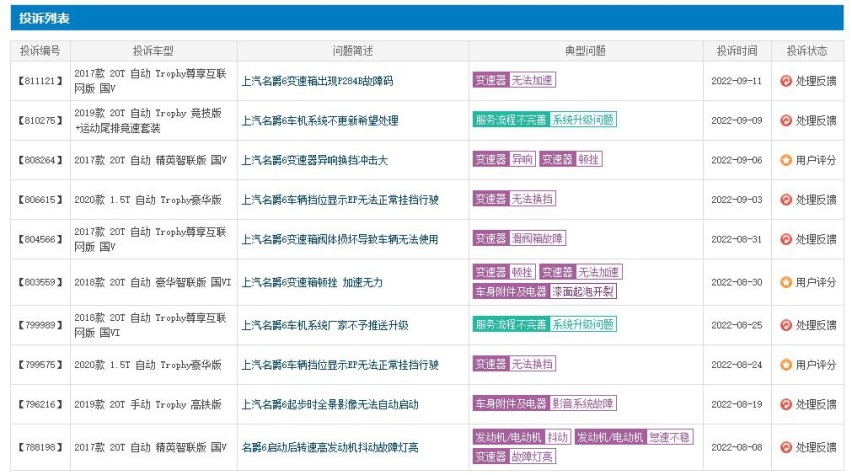Click status icon in row 799989

pyautogui.click(x=786, y=326)
